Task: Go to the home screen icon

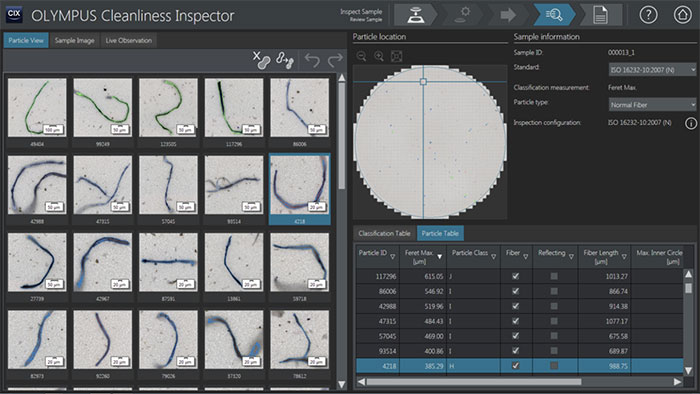Action: (682, 15)
